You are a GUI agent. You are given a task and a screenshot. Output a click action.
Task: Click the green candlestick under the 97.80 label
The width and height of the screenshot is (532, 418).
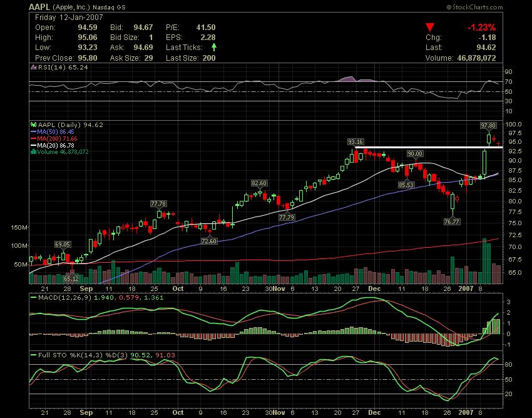tap(489, 138)
